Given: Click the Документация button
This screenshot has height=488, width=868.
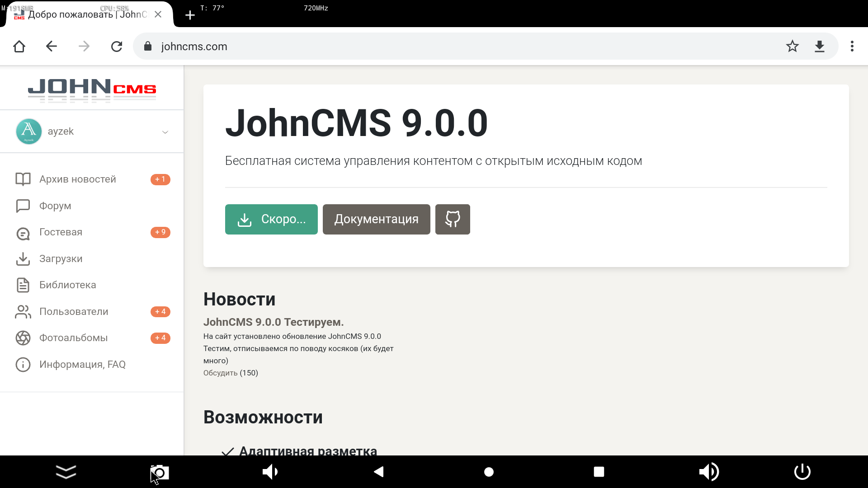Looking at the screenshot, I should point(376,219).
